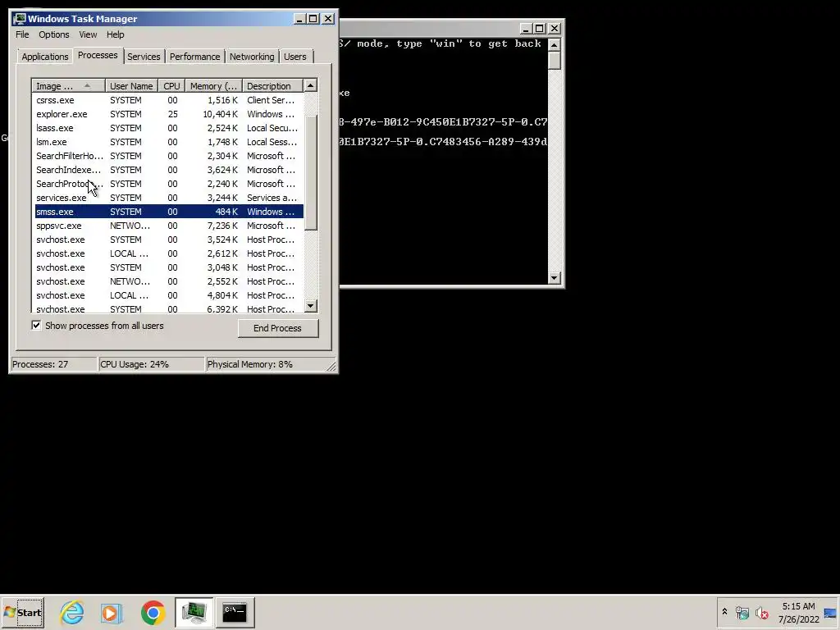The width and height of the screenshot is (840, 630).
Task: Select svchost.exe using 3,048 K
Action: pos(169,267)
